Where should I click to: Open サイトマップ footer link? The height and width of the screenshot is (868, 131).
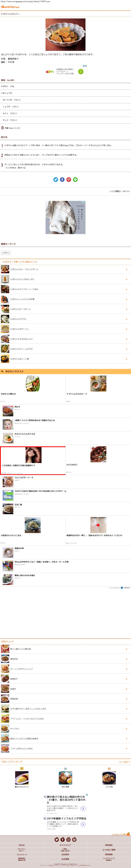[65, 845]
